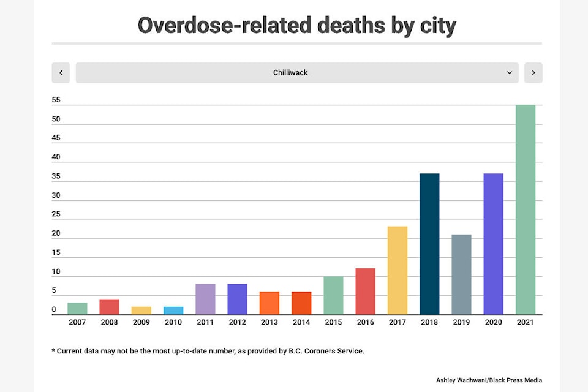Click the 10 y-axis value
Viewport: 588px width, 392px height.
click(56, 271)
